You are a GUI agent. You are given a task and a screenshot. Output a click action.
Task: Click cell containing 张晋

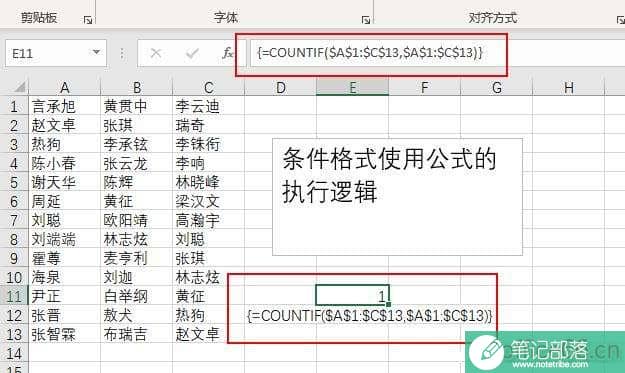(x=65, y=315)
